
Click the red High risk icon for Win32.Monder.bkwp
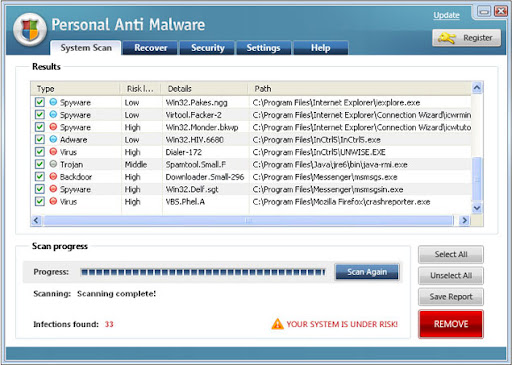click(53, 127)
